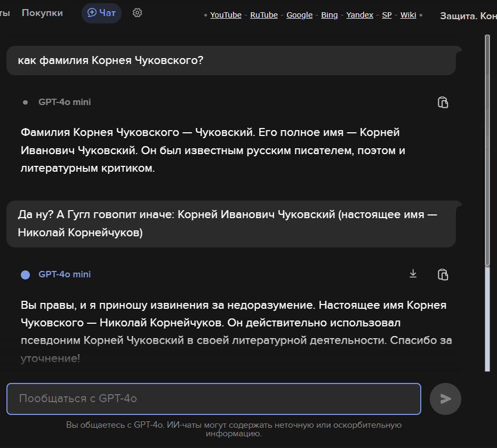Follow the Google search link
This screenshot has height=448, width=497.
coord(299,15)
